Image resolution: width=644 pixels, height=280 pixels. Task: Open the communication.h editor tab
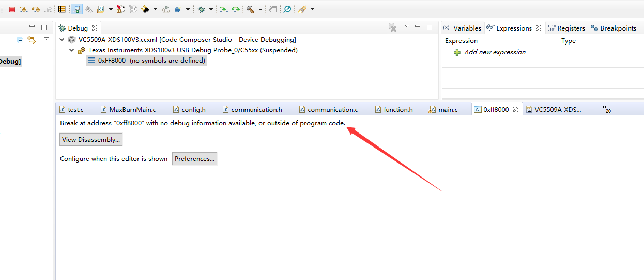[252, 109]
